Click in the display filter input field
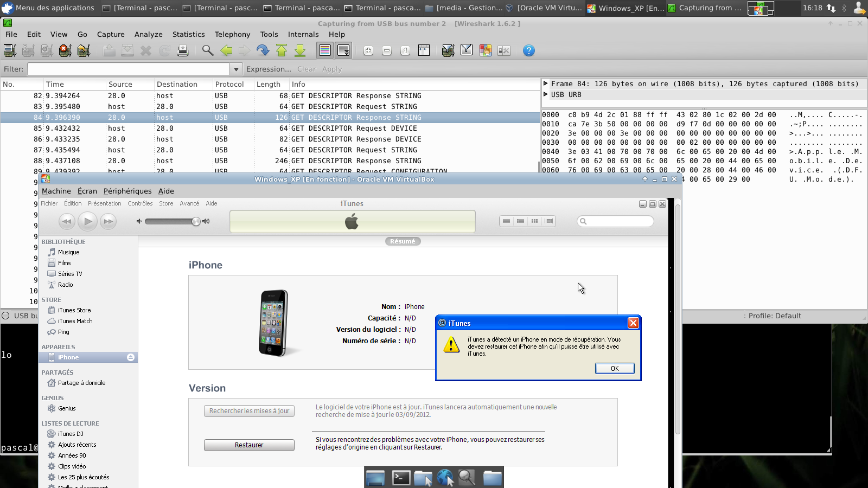 pyautogui.click(x=129, y=69)
